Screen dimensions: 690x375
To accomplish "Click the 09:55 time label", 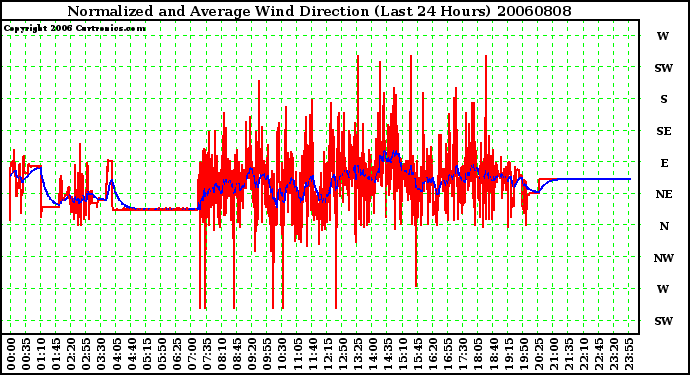I will pyautogui.click(x=267, y=354).
